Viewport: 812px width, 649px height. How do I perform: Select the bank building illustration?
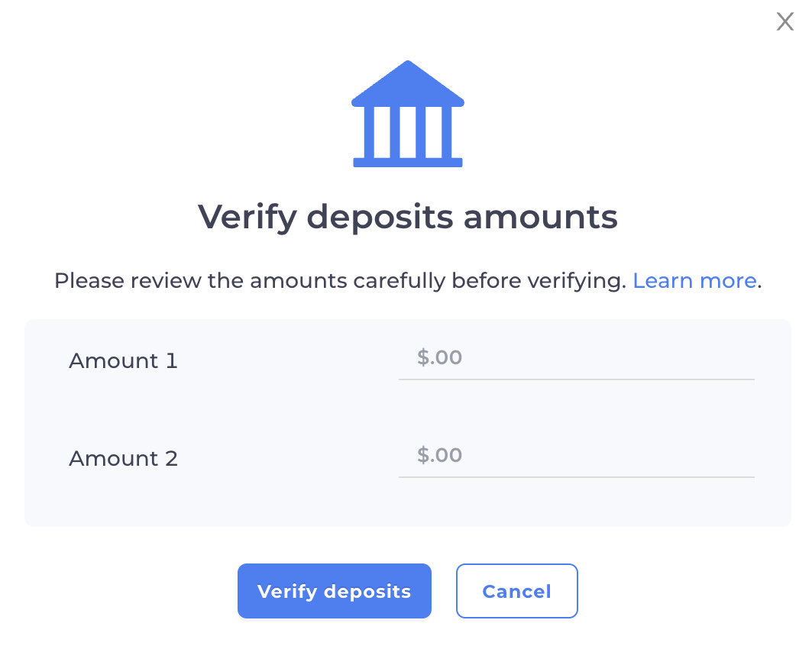407,113
